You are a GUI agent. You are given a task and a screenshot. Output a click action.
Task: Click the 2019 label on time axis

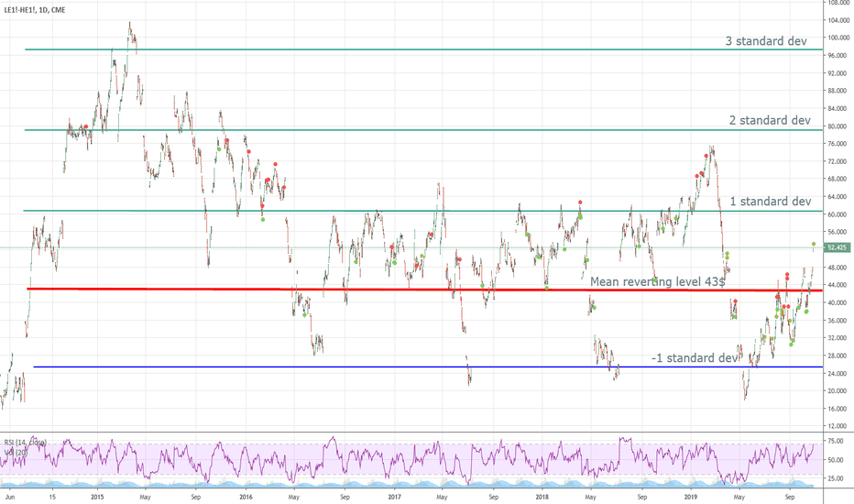click(691, 497)
